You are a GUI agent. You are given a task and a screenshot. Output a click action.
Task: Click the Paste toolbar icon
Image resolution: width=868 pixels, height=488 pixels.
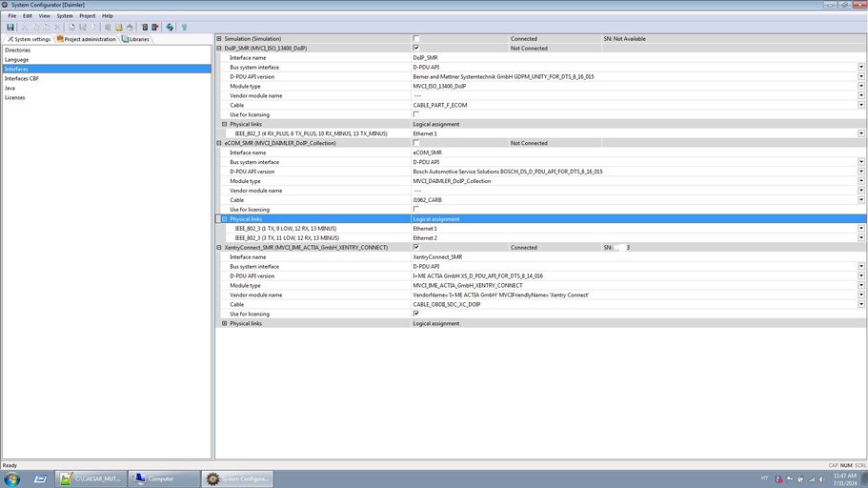pyautogui.click(x=47, y=27)
